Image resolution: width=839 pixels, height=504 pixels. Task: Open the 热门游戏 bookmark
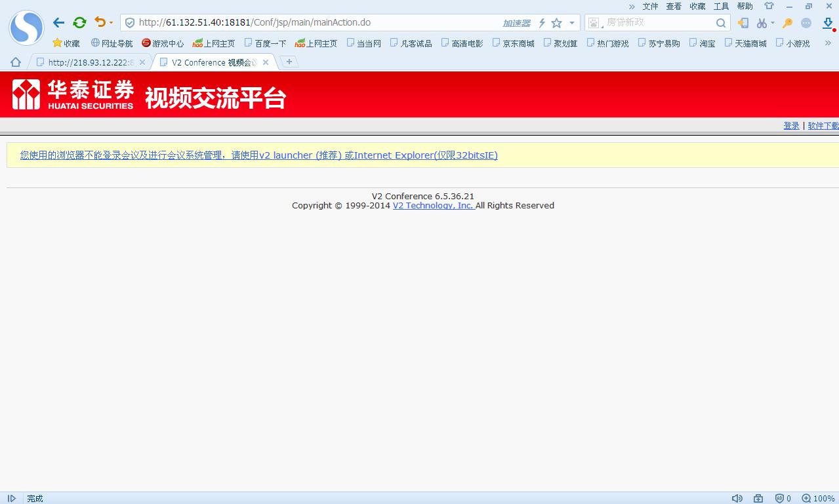(608, 43)
